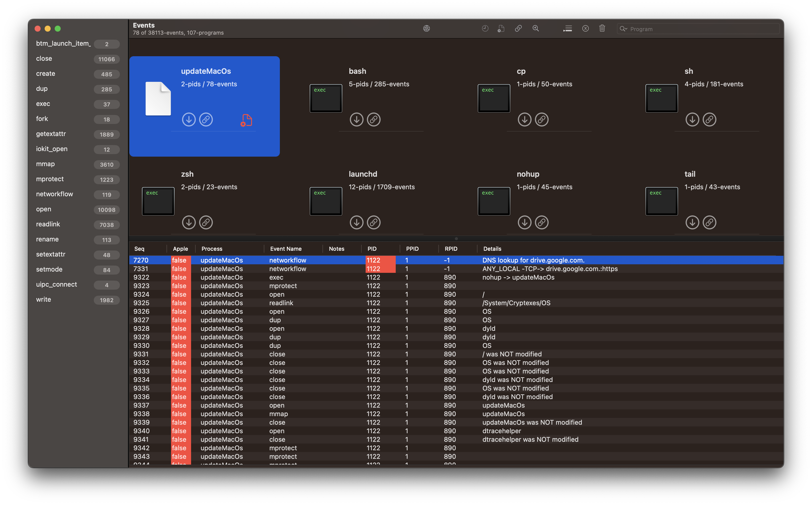812x505 pixels.
Task: Click '/System/Cryptexes/OS' details cell
Action: (516, 303)
